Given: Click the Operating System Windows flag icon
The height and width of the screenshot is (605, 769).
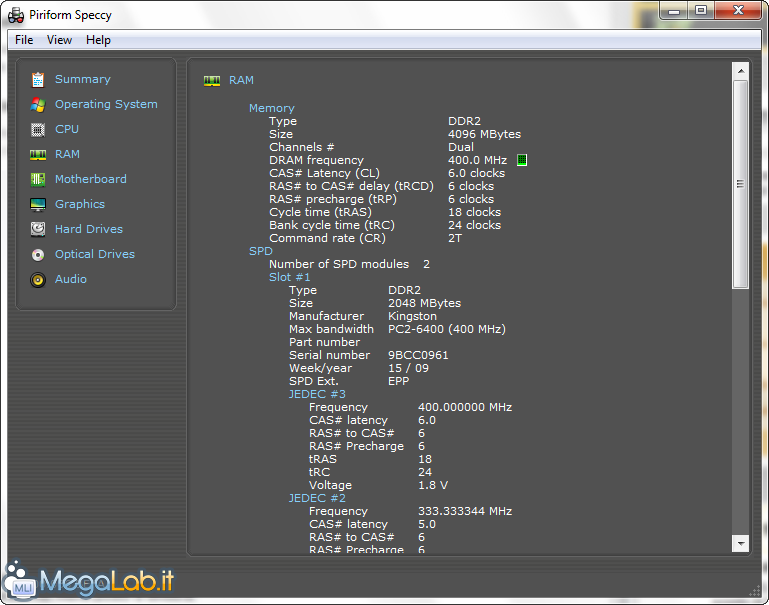Looking at the screenshot, I should (38, 104).
